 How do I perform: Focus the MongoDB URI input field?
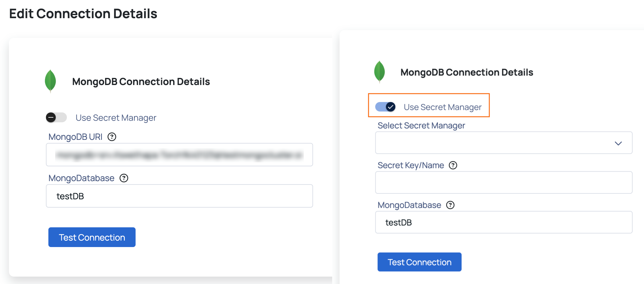tap(179, 155)
